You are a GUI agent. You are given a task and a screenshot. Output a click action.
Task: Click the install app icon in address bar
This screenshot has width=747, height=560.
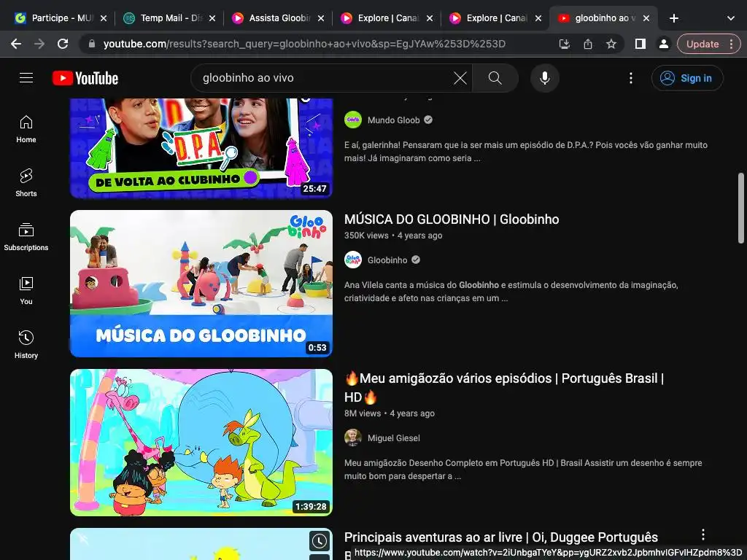pos(565,44)
